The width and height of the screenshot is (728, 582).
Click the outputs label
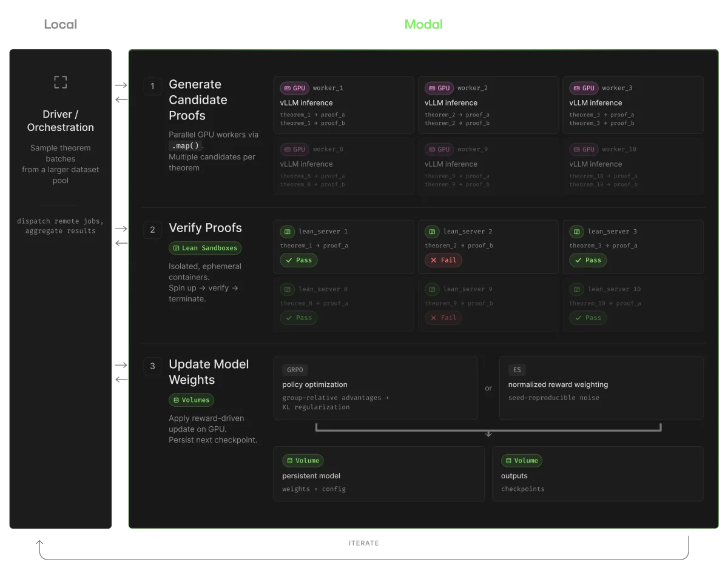tap(514, 476)
